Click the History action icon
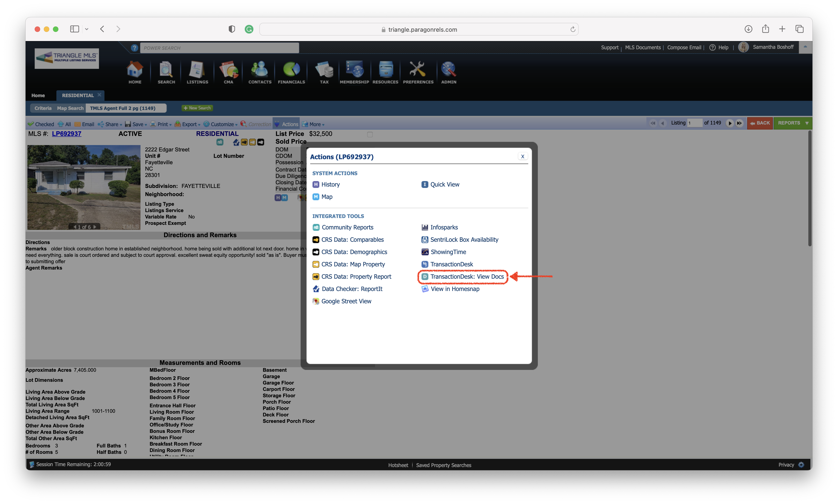The height and width of the screenshot is (504, 838). click(x=316, y=184)
